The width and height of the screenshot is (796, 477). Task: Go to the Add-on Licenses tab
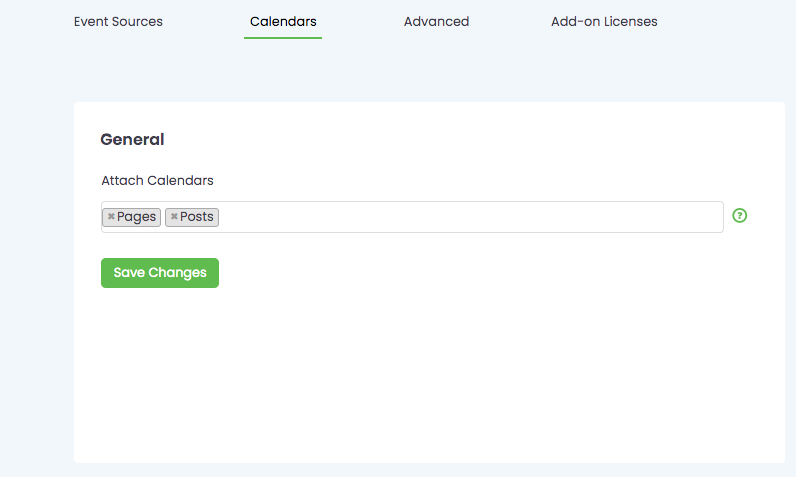point(604,21)
